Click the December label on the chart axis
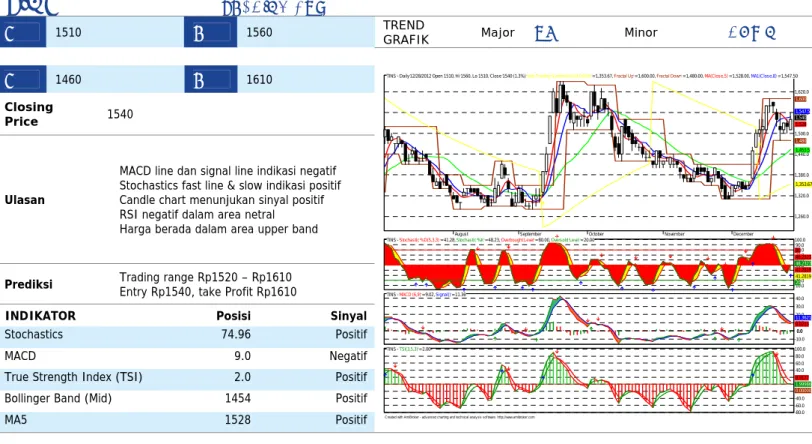The width and height of the screenshot is (812, 444). click(743, 234)
